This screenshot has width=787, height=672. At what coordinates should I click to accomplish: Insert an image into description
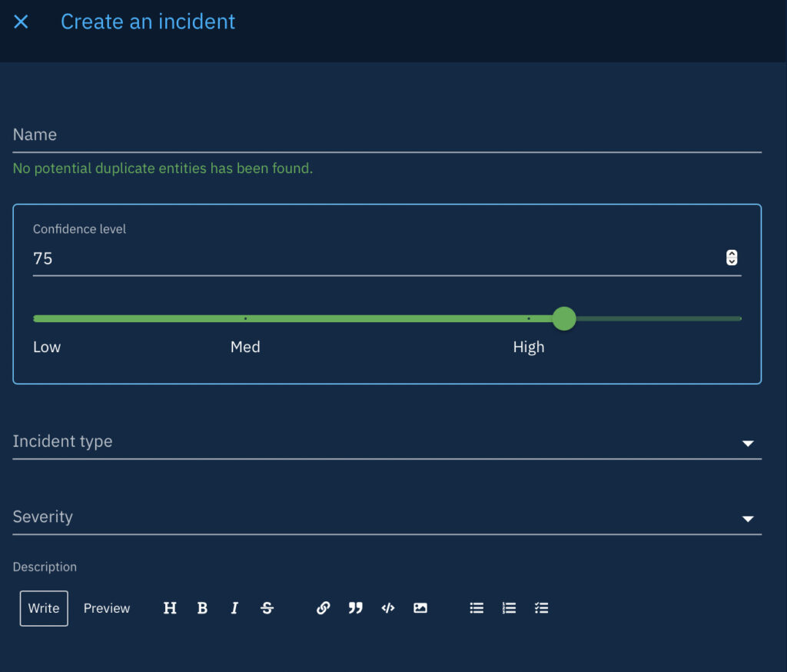[420, 608]
